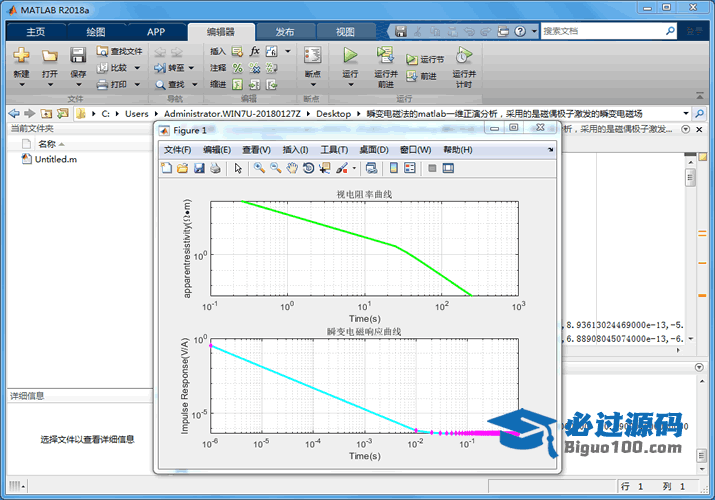Click the Users segment in the address path
715x500 pixels.
pyautogui.click(x=137, y=113)
